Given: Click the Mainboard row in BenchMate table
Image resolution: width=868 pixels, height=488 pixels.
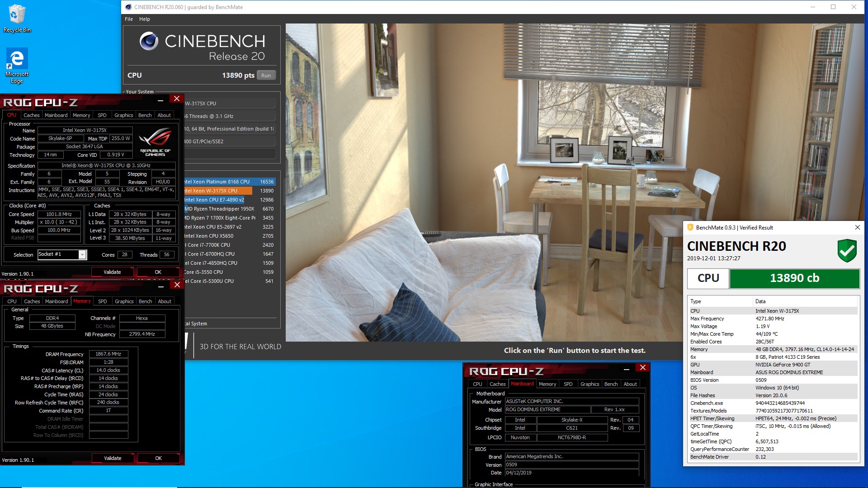Looking at the screenshot, I should [x=772, y=372].
